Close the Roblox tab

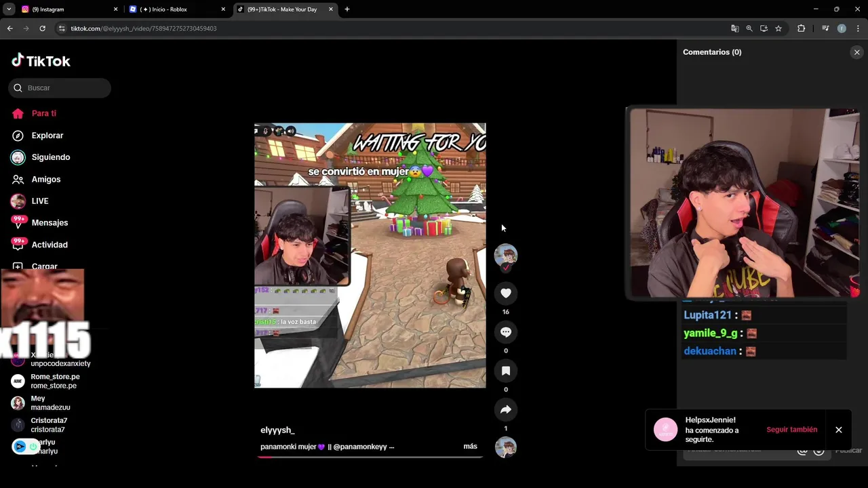point(223,9)
